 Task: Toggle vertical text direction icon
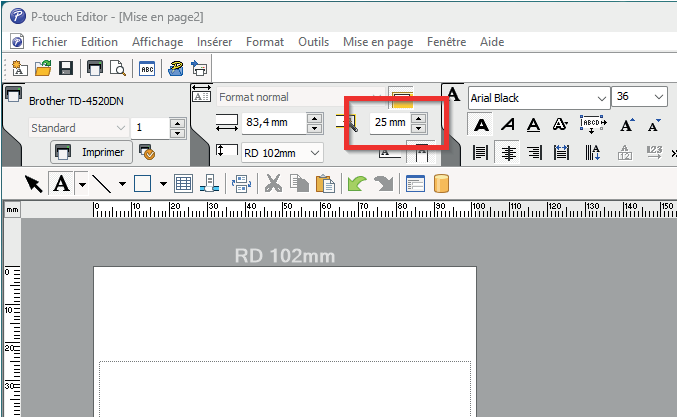[592, 152]
